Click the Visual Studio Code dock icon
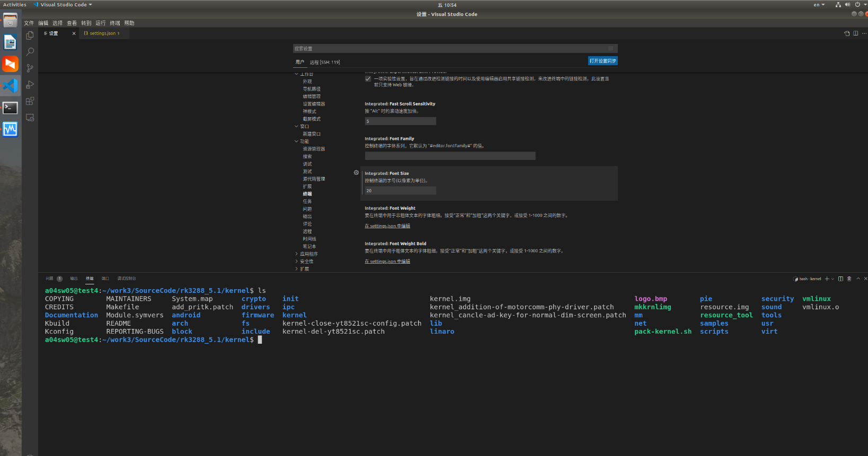Screen dimensions: 868x456 10,85
